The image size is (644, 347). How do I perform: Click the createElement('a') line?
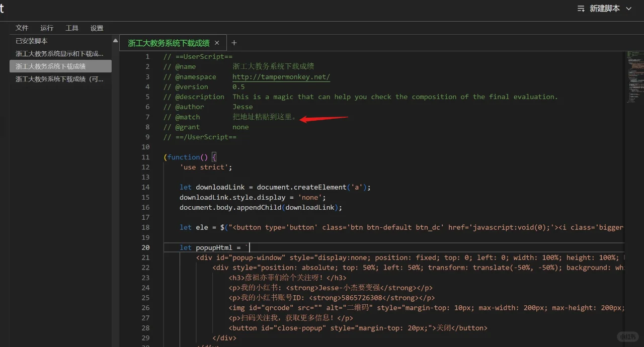pyautogui.click(x=275, y=187)
